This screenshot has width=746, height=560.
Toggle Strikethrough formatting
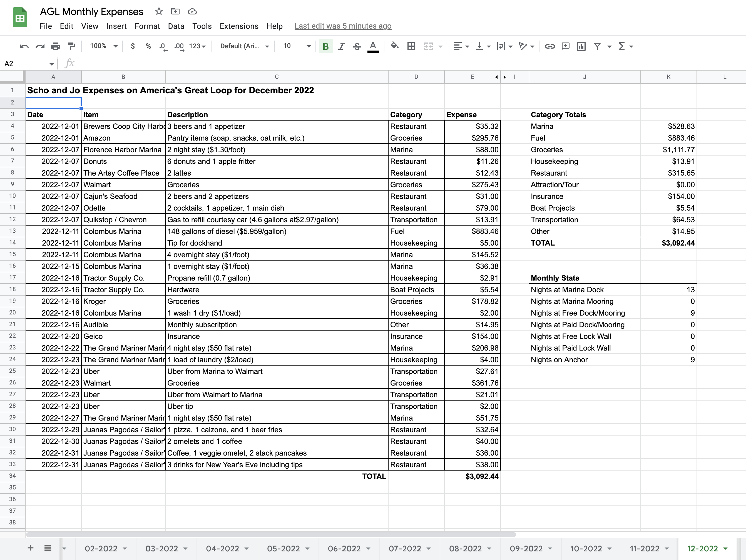coord(357,46)
